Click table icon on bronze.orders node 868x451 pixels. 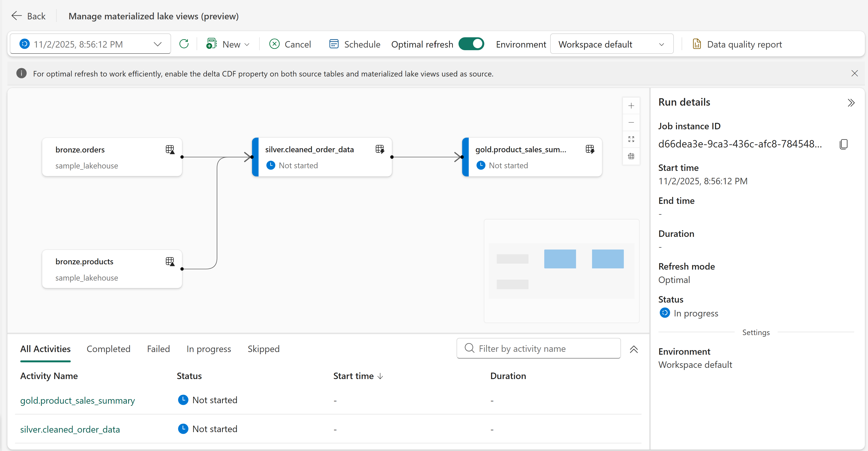click(x=170, y=149)
